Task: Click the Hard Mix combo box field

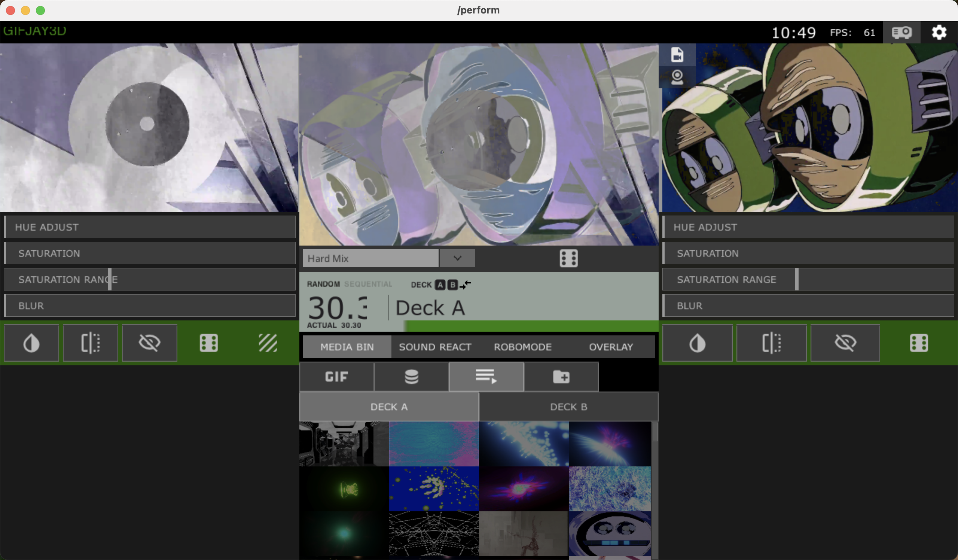Action: (370, 259)
